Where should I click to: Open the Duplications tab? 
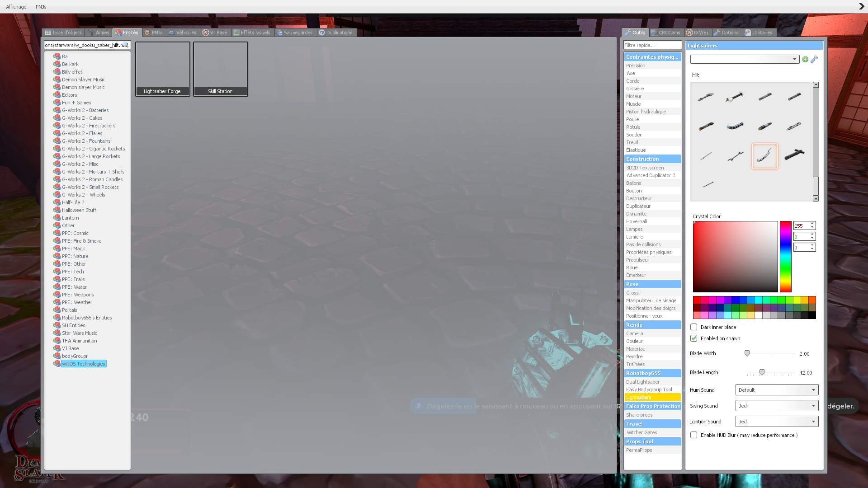[336, 33]
